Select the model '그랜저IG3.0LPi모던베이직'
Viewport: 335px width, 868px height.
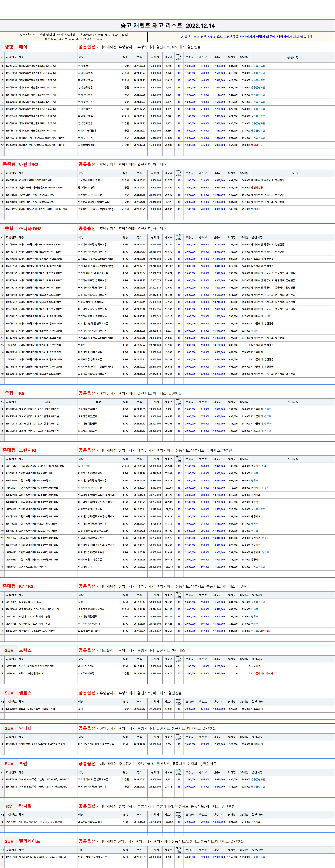(x=33, y=567)
